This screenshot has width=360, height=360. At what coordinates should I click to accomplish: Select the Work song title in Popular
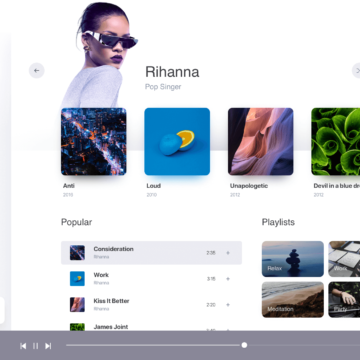click(101, 275)
